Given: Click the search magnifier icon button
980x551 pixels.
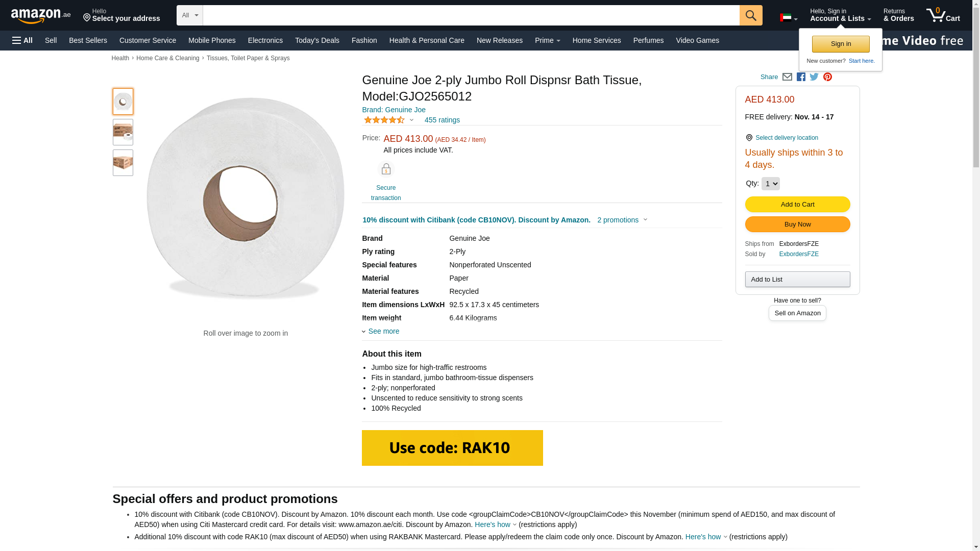Looking at the screenshot, I should click(750, 15).
